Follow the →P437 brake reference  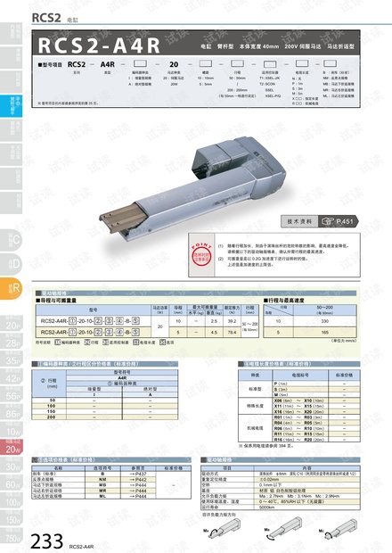138,474
